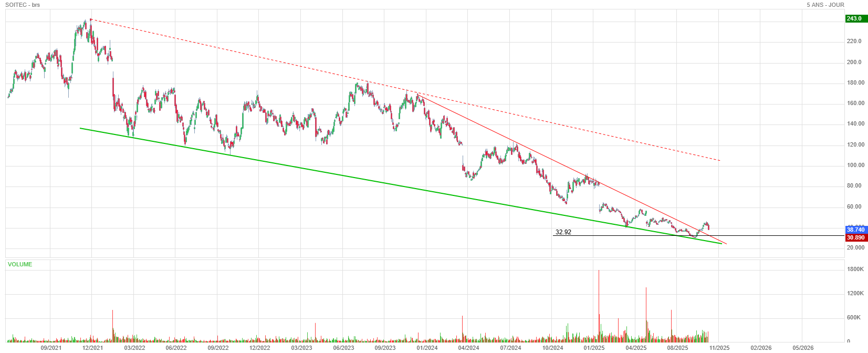Screen dimensions: 868x353
Task: Click the 600K volume axis value
Action: point(854,317)
